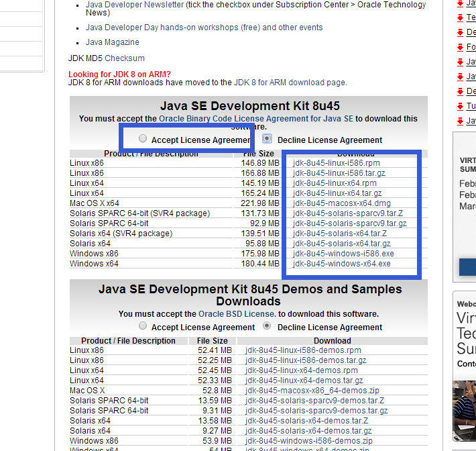The image size is (476, 451).
Task: Download jdk-8u45-linux-i586.tar.gz
Action: [339, 173]
